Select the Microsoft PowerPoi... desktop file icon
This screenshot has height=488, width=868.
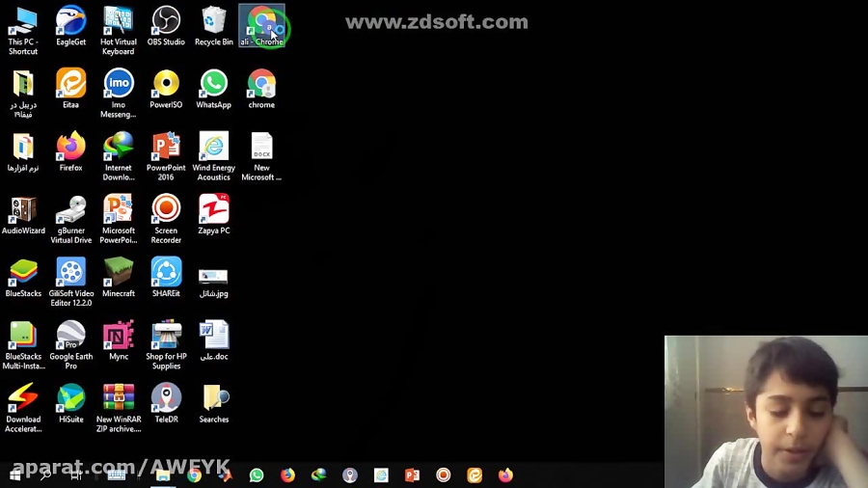pyautogui.click(x=119, y=220)
